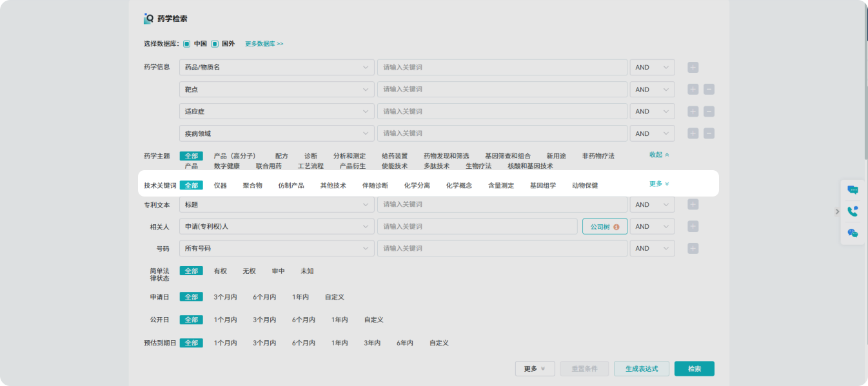Add a 号码 row with plus icon
Screen dimensions: 868x386
click(693, 248)
